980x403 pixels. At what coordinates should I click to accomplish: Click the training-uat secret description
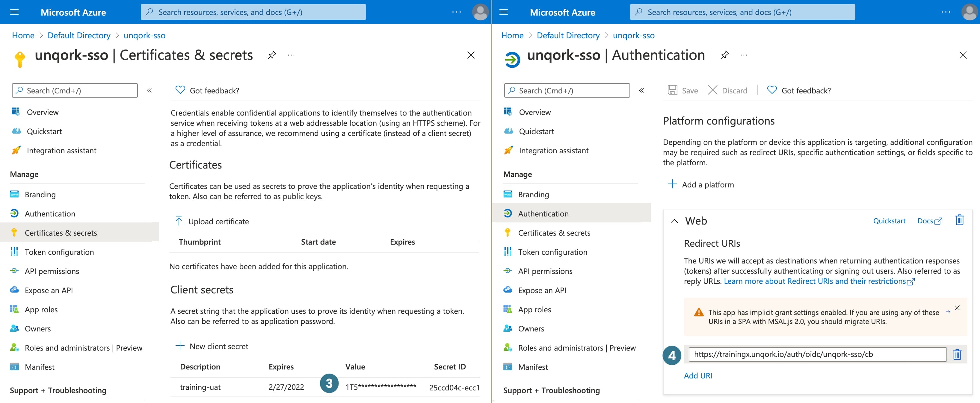(200, 387)
